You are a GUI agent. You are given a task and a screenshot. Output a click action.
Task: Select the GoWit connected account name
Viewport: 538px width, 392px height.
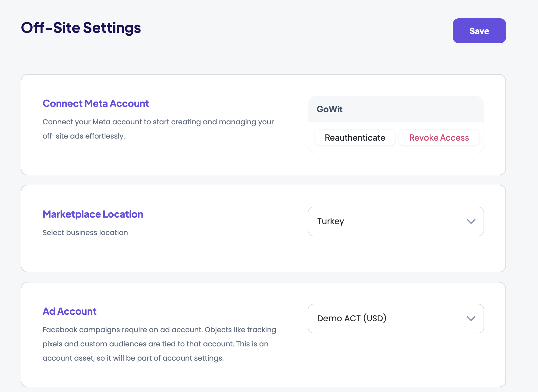(x=329, y=109)
